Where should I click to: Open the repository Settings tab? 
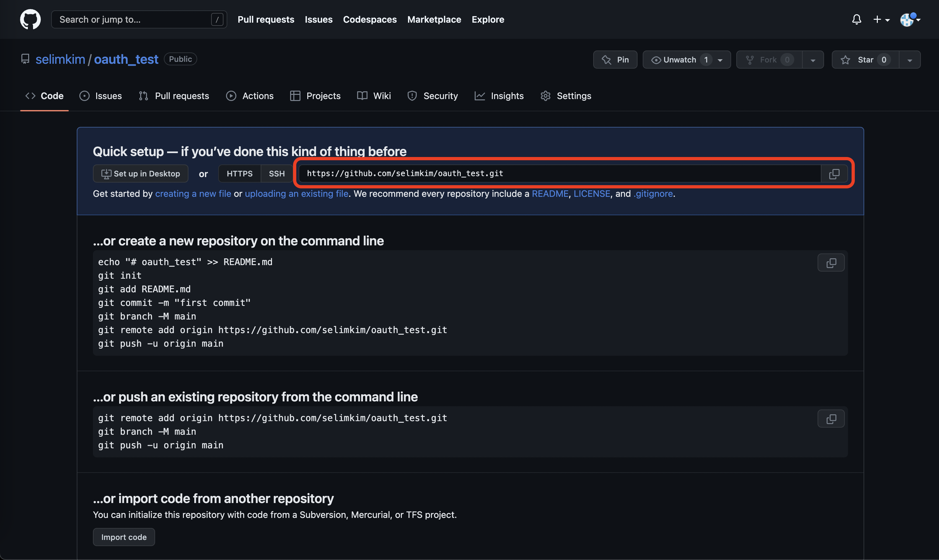tap(566, 96)
